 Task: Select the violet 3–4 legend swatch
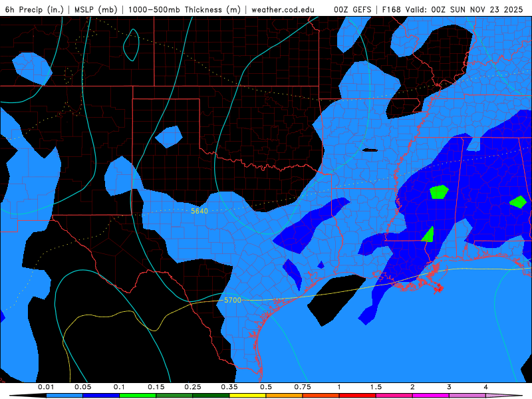click(467, 396)
